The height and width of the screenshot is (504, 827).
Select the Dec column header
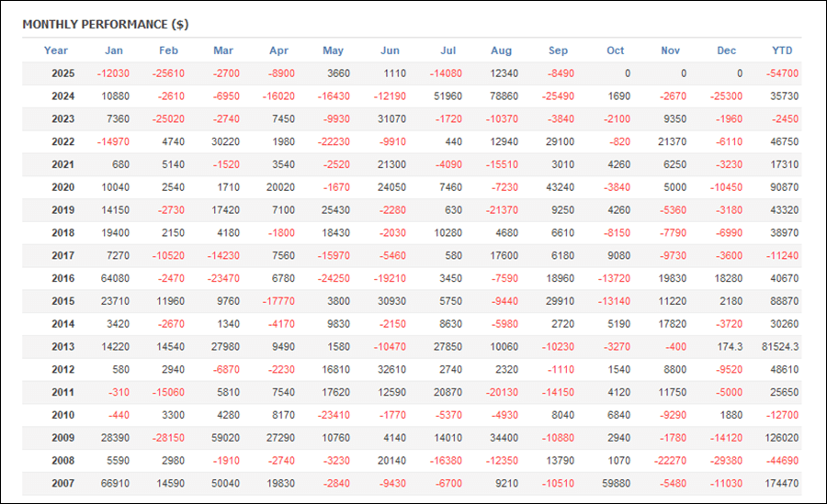[727, 50]
